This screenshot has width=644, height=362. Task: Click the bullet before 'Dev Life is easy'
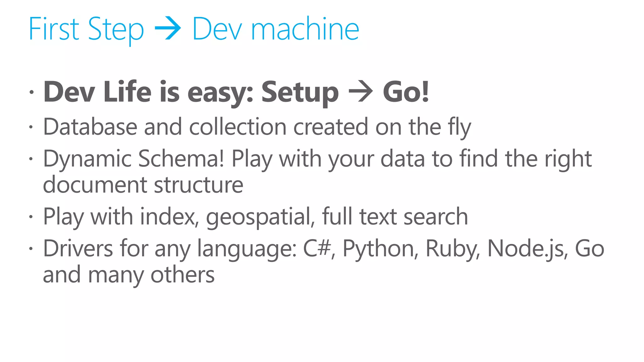point(31,92)
